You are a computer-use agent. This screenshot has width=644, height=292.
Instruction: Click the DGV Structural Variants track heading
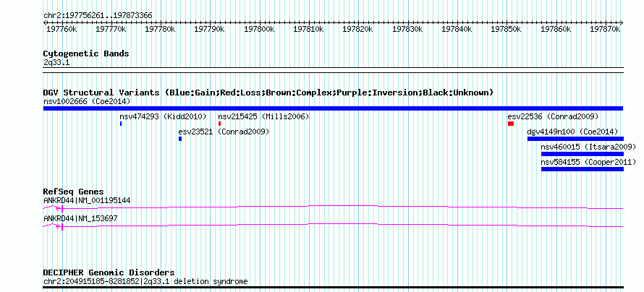pyautogui.click(x=268, y=93)
